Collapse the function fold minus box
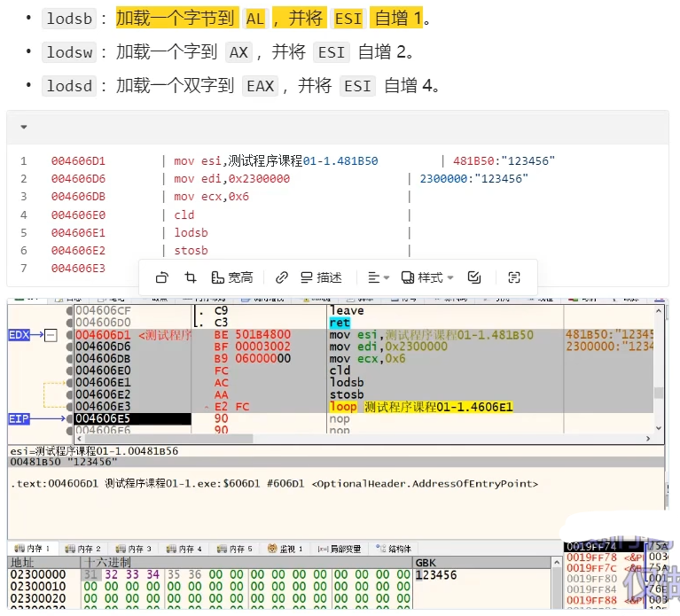Viewport: 680px width, 616px height. coord(50,335)
